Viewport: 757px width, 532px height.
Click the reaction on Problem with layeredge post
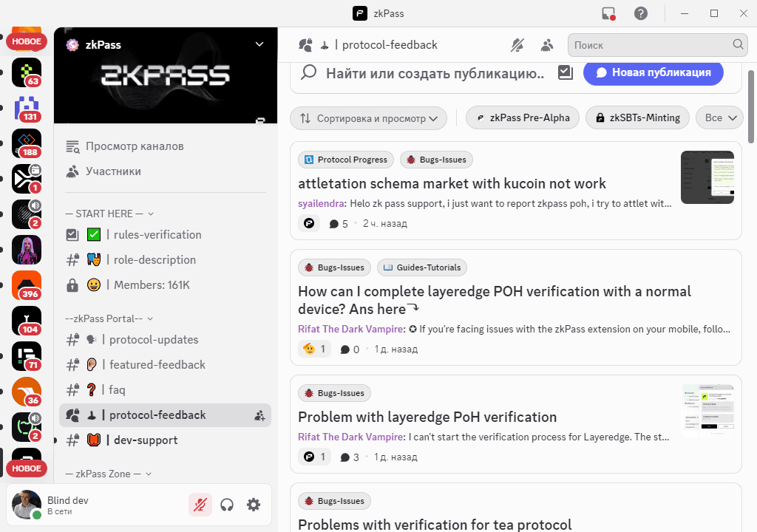coord(314,457)
